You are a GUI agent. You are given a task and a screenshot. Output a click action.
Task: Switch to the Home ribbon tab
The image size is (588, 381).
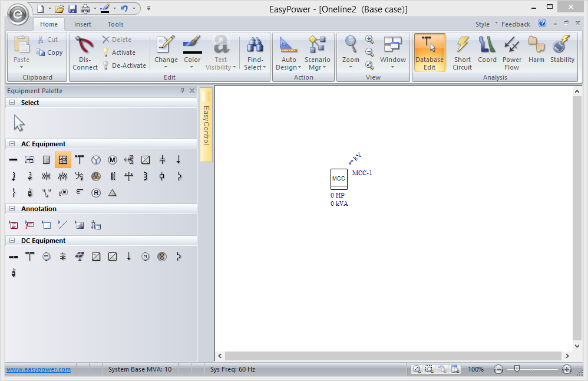[x=49, y=24]
